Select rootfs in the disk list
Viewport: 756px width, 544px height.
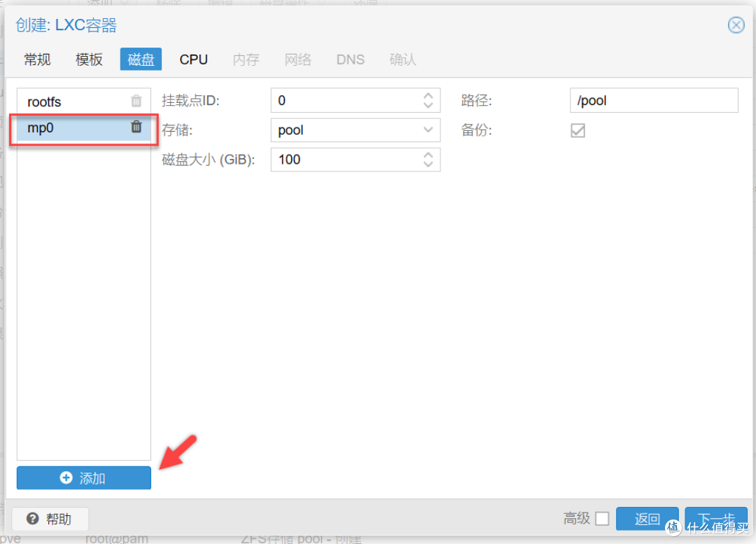[x=70, y=102]
